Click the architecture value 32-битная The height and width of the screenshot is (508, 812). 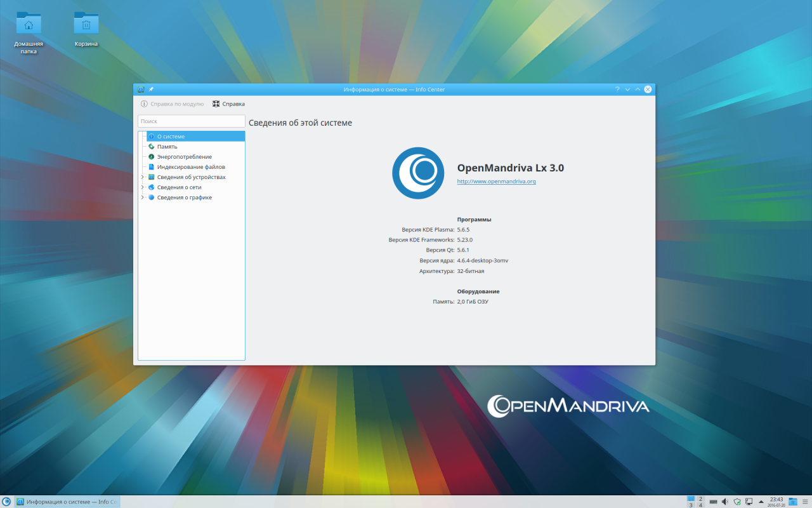pyautogui.click(x=471, y=271)
